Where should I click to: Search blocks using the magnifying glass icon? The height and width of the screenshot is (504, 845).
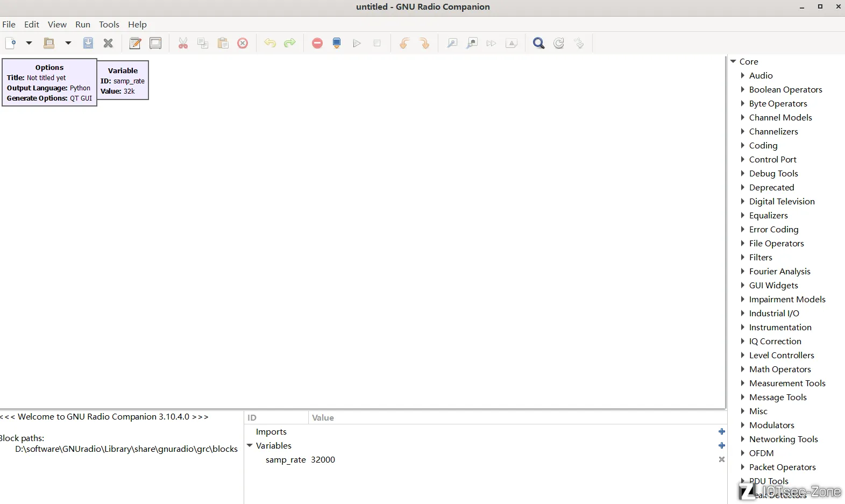pos(538,43)
